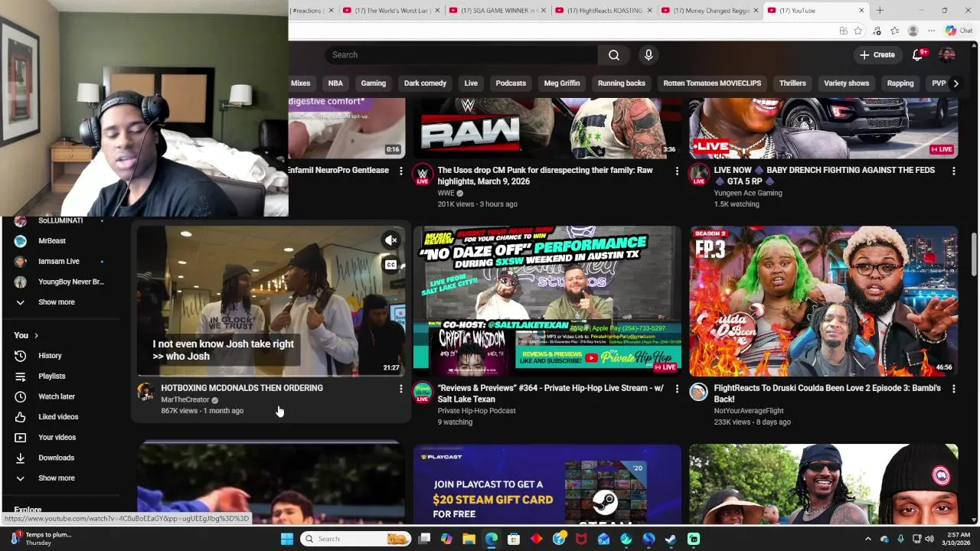Select the Gaming filter chip
Viewport: 980px width, 551px height.
(x=374, y=83)
